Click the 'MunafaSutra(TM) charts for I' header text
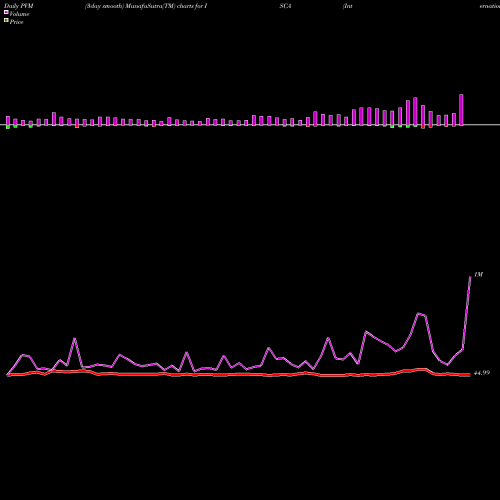This screenshot has width=500, height=500. pos(166,6)
